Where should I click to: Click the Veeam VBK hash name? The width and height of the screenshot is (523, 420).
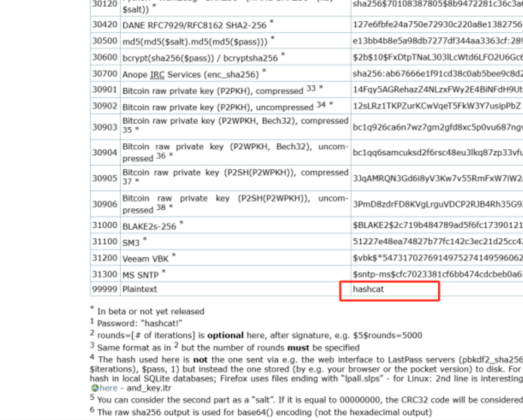145,259
